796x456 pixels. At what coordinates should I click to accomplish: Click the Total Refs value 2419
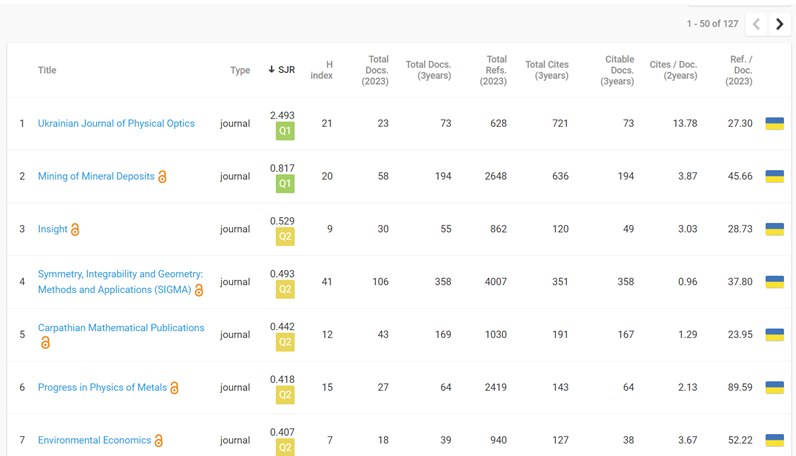coord(495,387)
